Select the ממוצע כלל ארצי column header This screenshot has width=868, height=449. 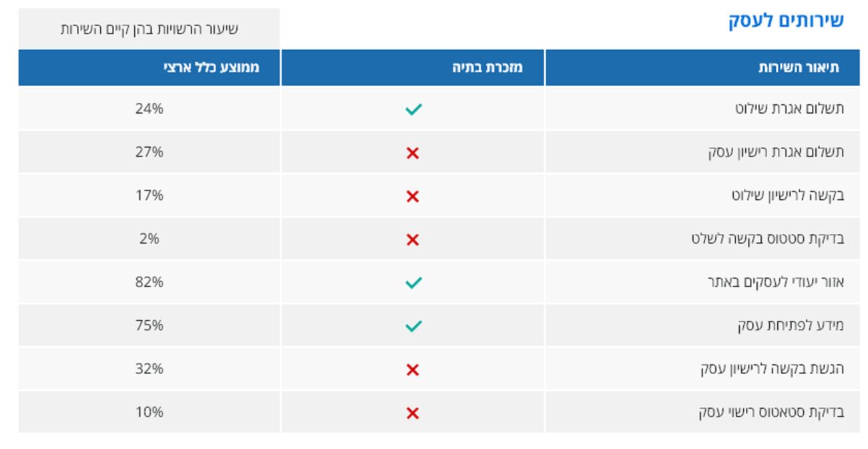(x=211, y=67)
